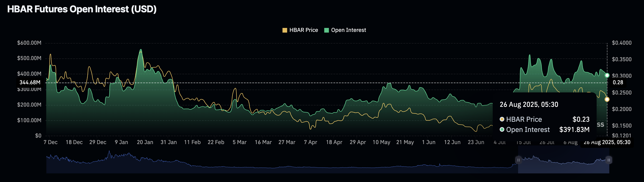This screenshot has height=182, width=644.
Task: Grab the right handle of the range navigator
Action: pyautogui.click(x=609, y=160)
